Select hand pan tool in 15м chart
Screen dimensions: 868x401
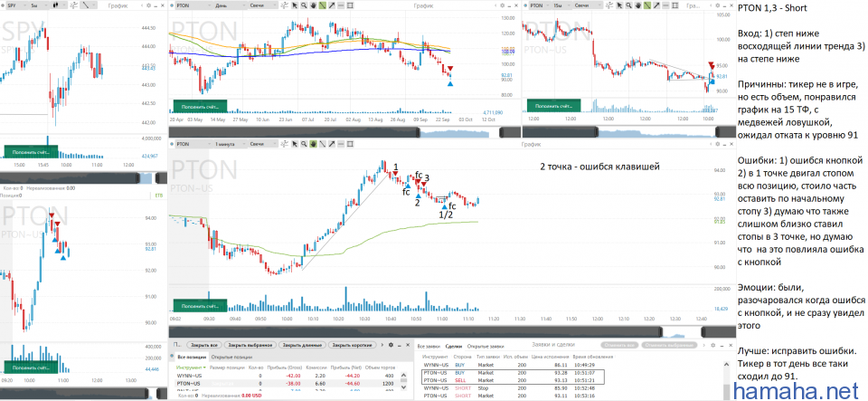[638, 5]
